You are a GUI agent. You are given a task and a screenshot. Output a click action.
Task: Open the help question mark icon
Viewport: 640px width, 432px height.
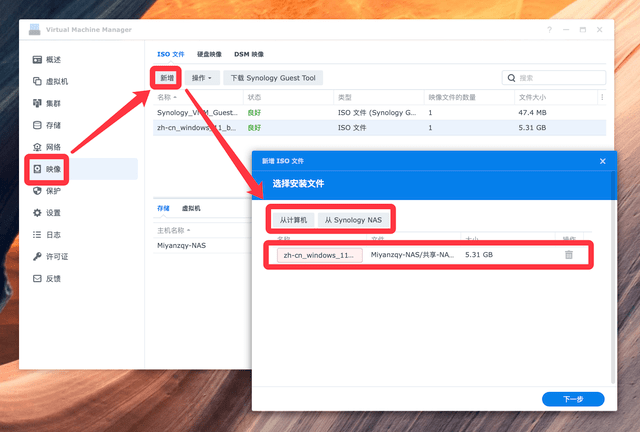[x=549, y=29]
